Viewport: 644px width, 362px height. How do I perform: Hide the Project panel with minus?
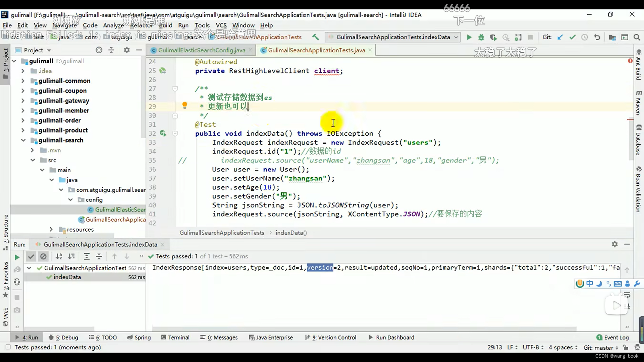pyautogui.click(x=139, y=50)
